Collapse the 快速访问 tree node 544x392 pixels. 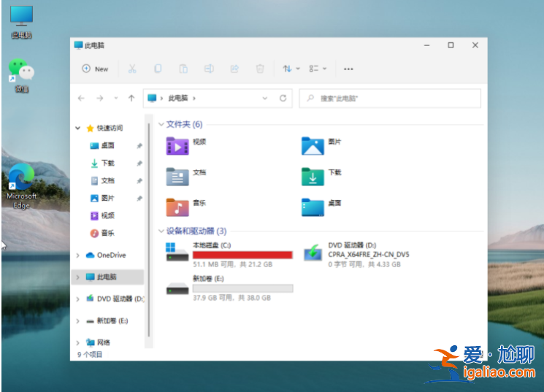pyautogui.click(x=77, y=128)
